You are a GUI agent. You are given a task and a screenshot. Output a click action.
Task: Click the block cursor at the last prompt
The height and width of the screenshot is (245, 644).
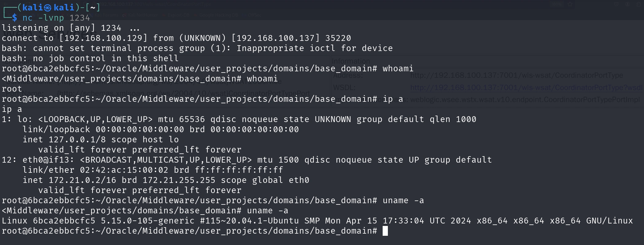tap(385, 231)
